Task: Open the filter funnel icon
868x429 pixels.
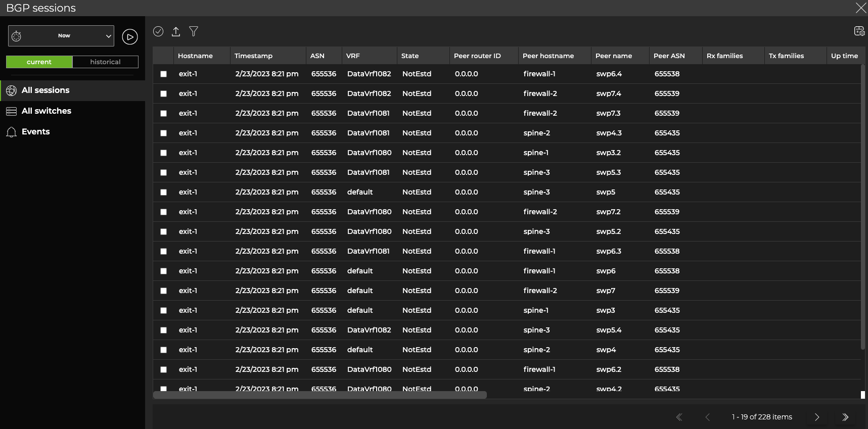Action: click(194, 31)
